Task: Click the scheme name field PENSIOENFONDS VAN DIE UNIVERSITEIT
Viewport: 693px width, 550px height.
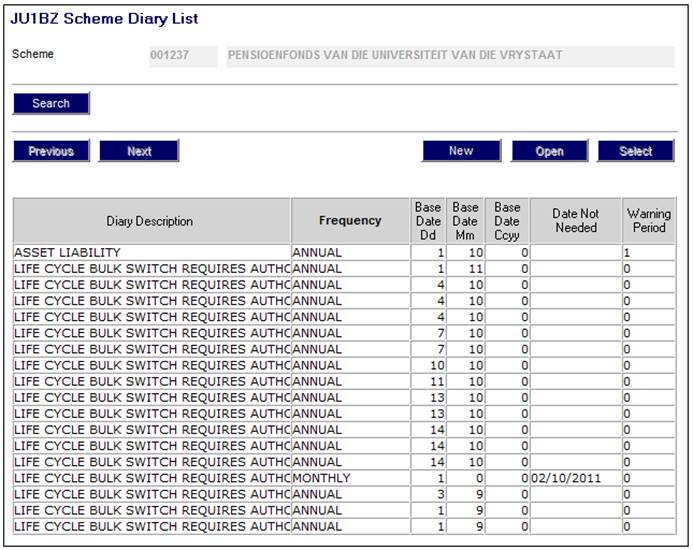Action: tap(450, 56)
